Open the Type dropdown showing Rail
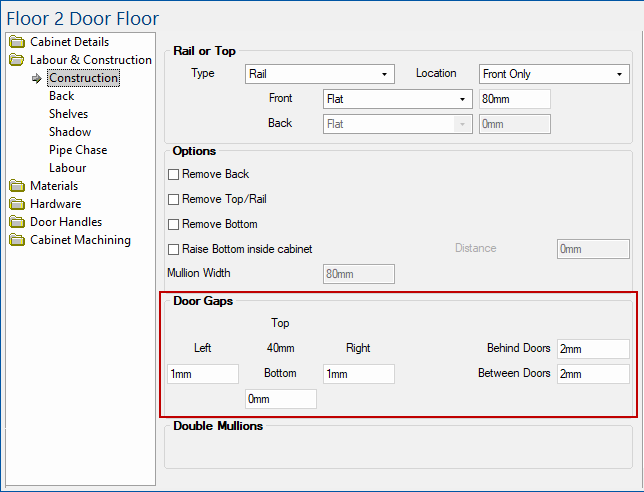 [318, 74]
